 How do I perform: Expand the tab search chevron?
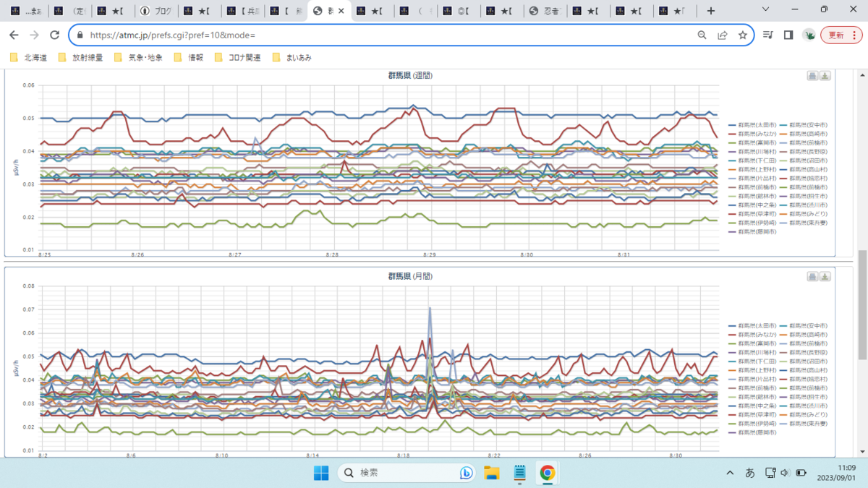pyautogui.click(x=767, y=10)
